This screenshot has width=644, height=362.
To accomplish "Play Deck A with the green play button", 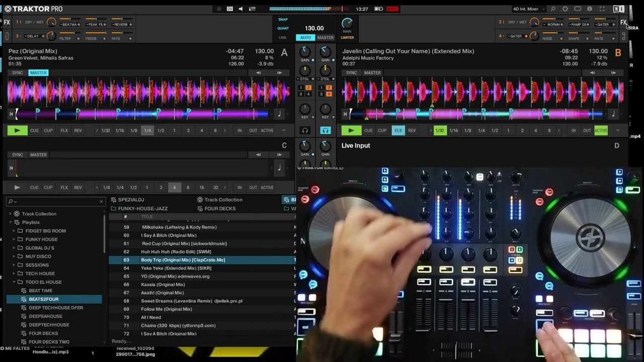I will [x=17, y=130].
